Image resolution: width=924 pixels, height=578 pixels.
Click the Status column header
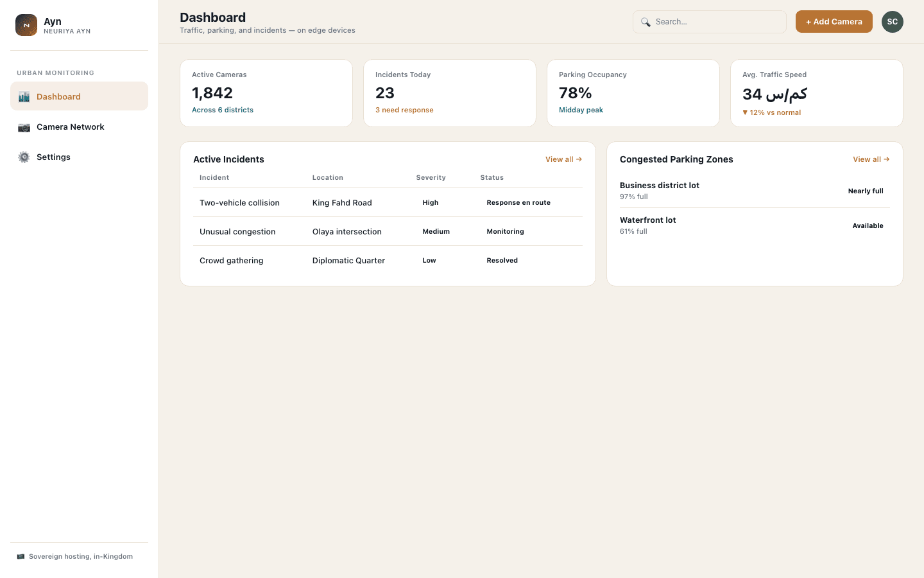coord(492,178)
